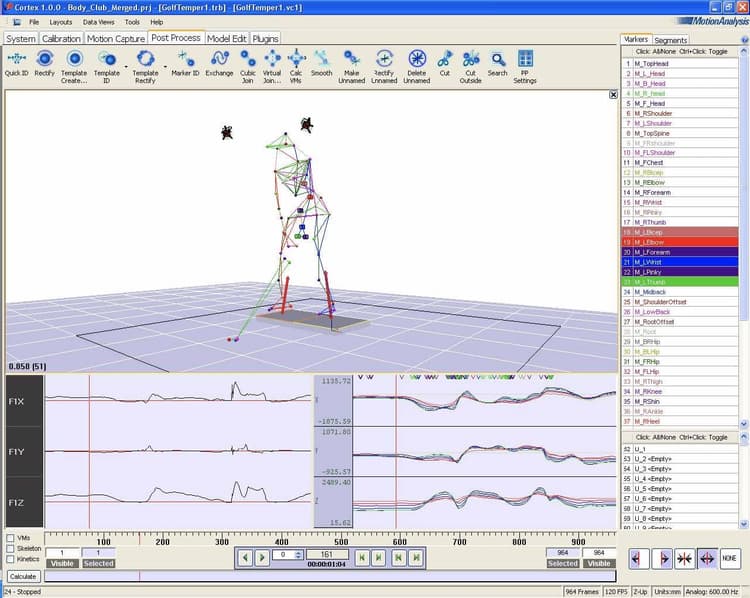Screen dimensions: 750x598
Task: Open the Data Views menu
Action: pos(98,21)
